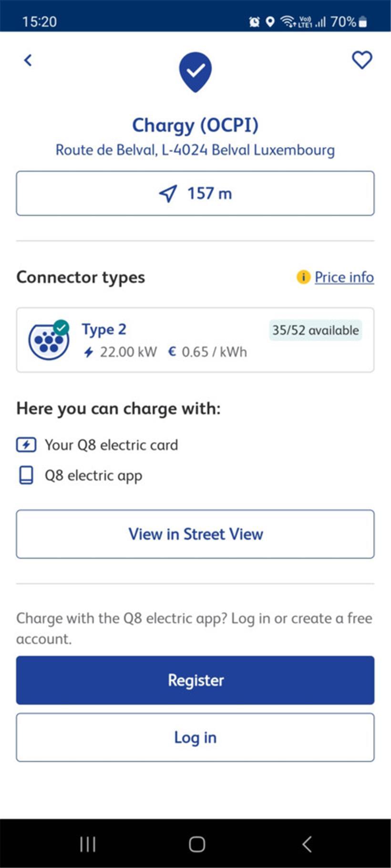
Task: Tap the Q8 electric card icon
Action: pos(26,445)
